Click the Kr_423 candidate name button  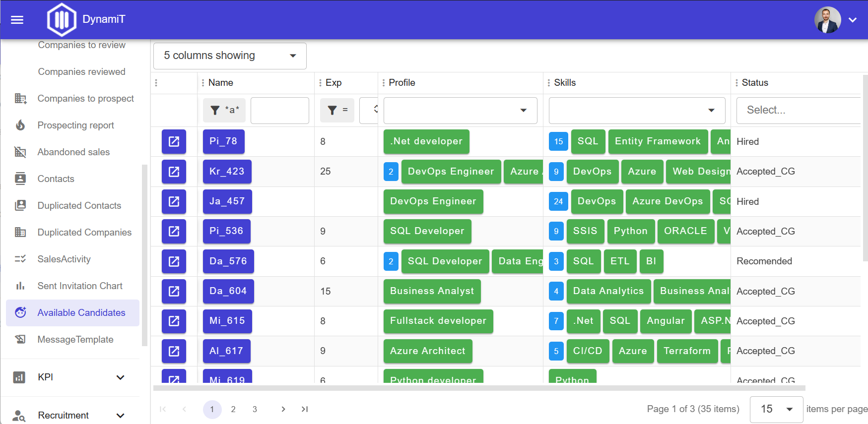[x=227, y=172]
